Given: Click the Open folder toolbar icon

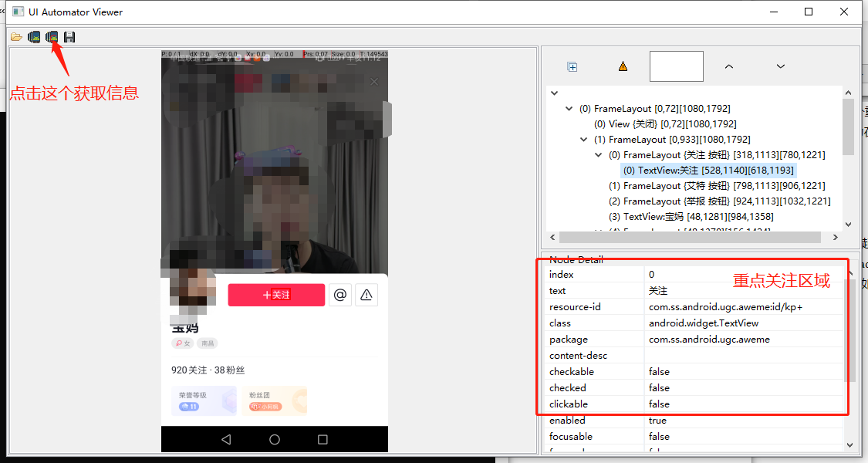Looking at the screenshot, I should [16, 37].
